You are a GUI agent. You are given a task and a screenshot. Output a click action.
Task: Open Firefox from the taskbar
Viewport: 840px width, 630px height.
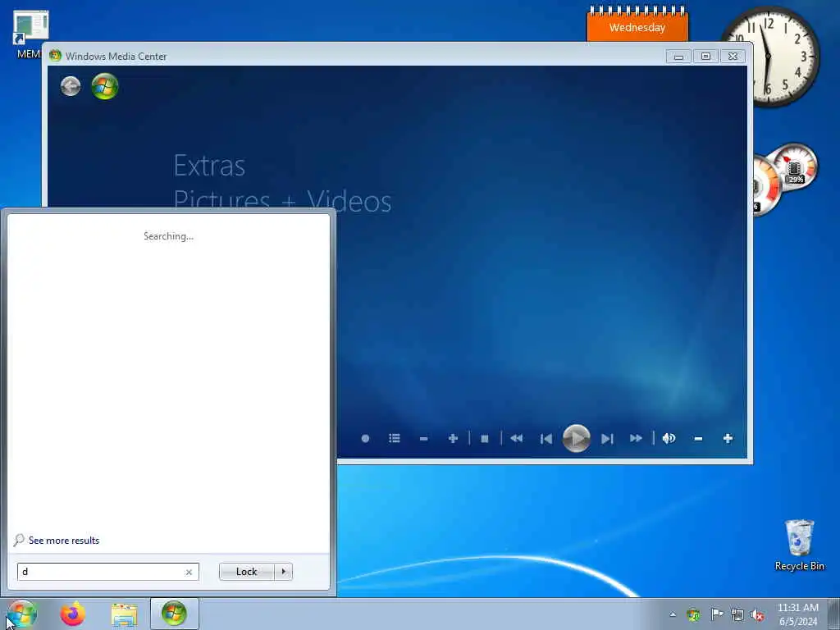pyautogui.click(x=73, y=614)
